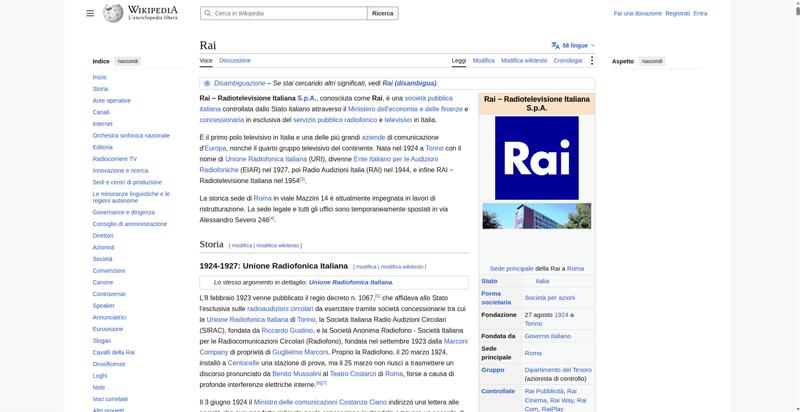
Task: Click the magnifier icon in search box
Action: [208, 13]
